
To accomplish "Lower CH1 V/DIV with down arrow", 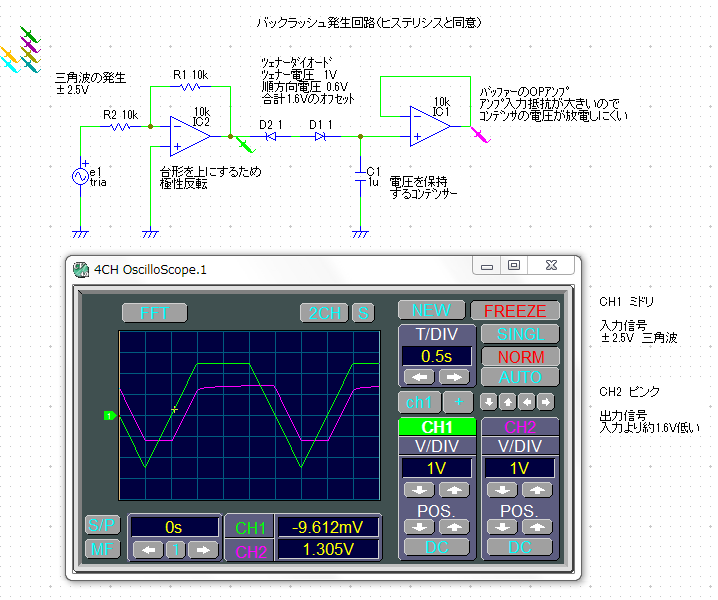I will 419,490.
